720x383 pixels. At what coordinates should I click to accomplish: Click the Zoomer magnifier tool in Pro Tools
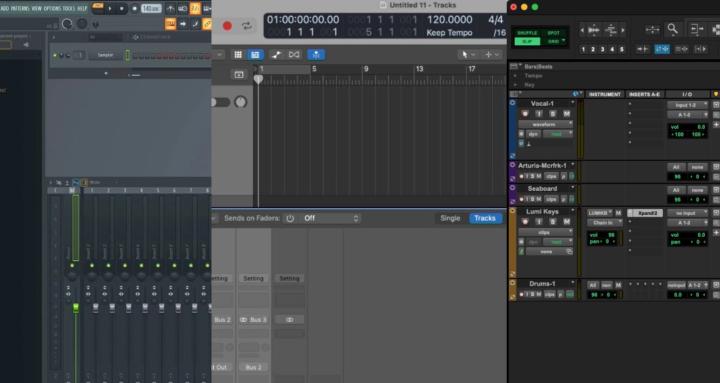tap(673, 30)
